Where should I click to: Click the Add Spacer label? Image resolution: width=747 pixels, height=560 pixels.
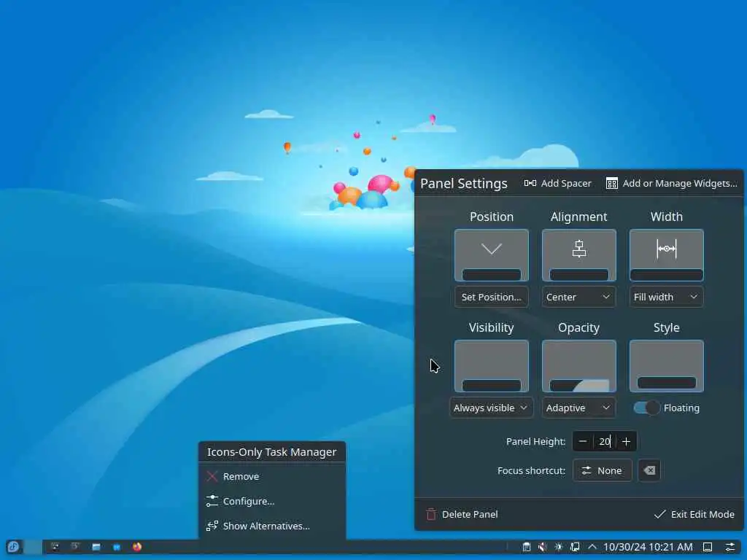click(x=566, y=183)
